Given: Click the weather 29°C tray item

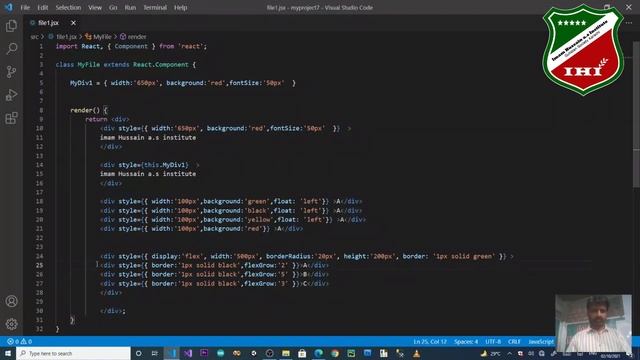Looking at the screenshot, I should 491,353.
